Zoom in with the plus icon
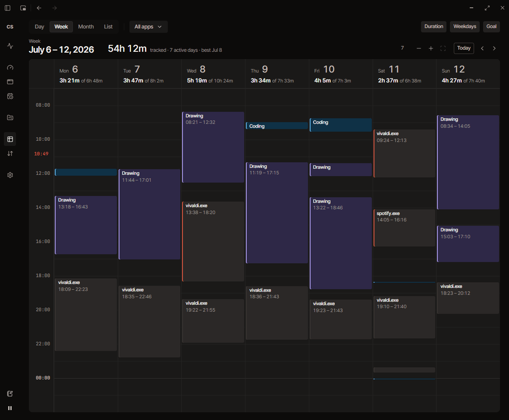 (431, 48)
